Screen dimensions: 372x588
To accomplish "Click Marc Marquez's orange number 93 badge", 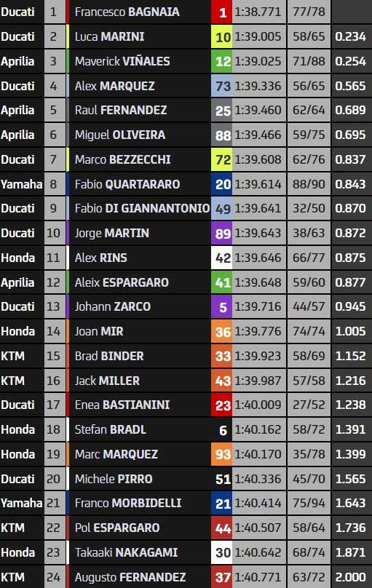I will click(x=221, y=454).
